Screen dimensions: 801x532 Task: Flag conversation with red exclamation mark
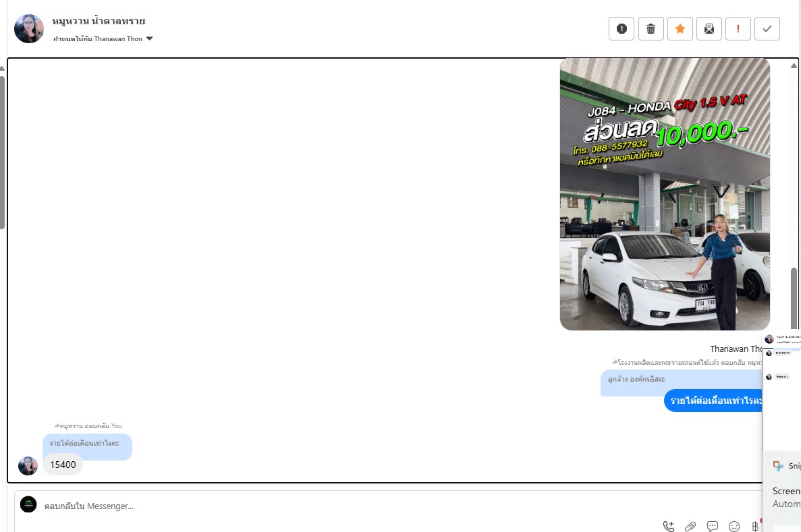(738, 28)
